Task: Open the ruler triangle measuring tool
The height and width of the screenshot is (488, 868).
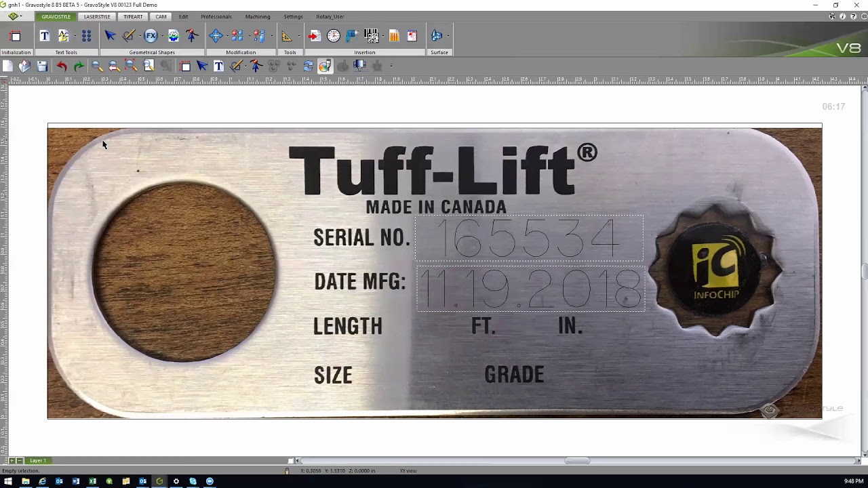Action: (x=286, y=36)
